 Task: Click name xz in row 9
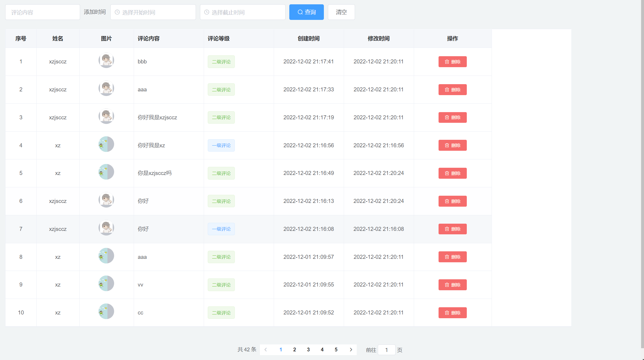pyautogui.click(x=58, y=285)
